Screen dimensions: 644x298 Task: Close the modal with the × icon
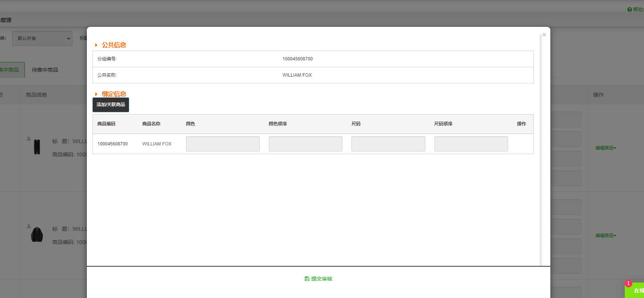coord(544,35)
